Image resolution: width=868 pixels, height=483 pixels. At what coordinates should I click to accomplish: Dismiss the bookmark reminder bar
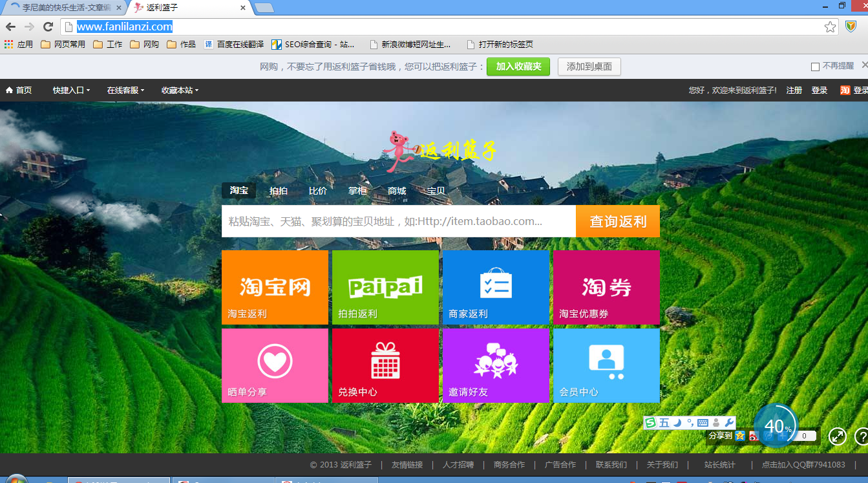click(864, 65)
